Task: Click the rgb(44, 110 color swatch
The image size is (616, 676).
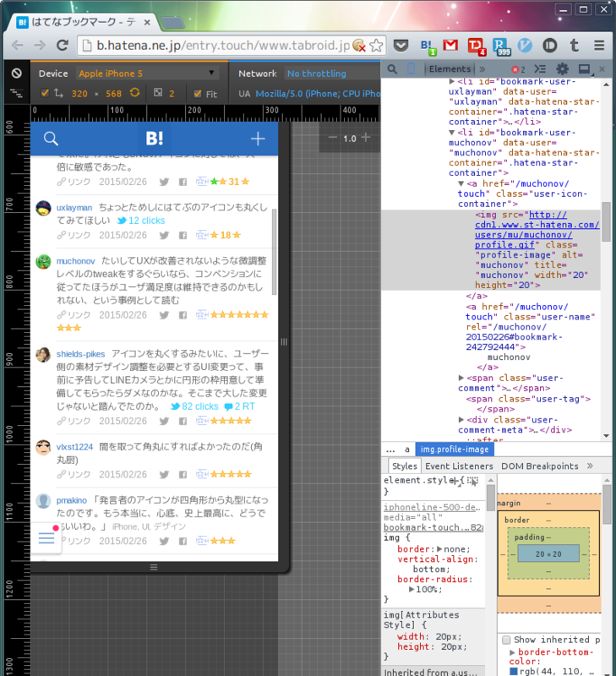Action: pos(514,671)
